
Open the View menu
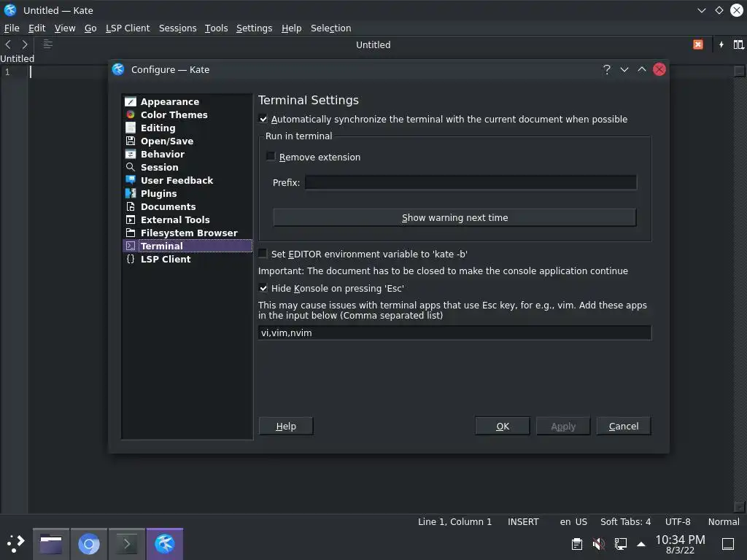(65, 28)
